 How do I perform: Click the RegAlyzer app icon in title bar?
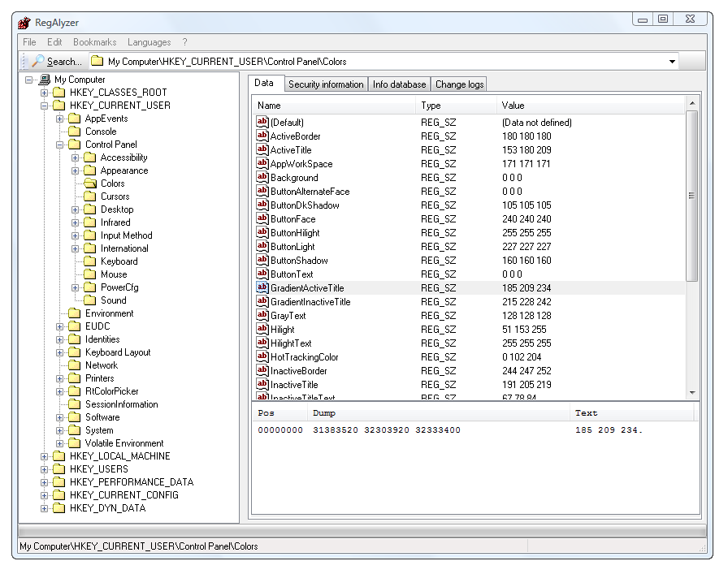[24, 23]
